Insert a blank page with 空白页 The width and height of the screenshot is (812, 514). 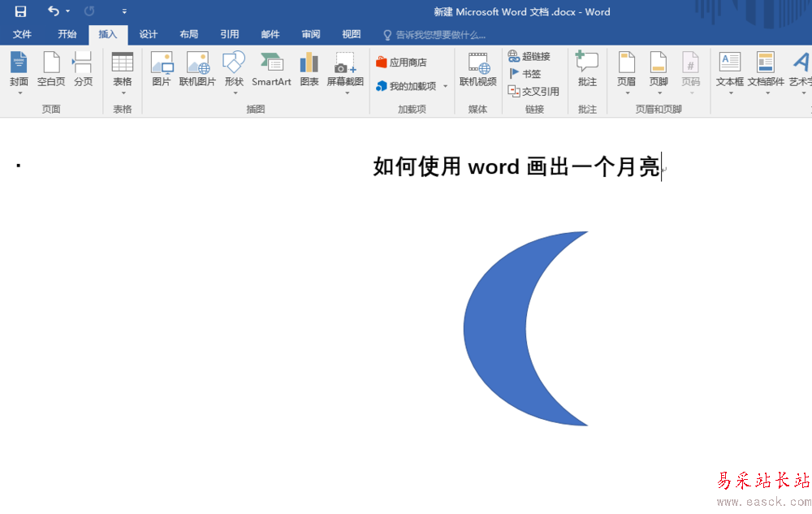[50, 69]
